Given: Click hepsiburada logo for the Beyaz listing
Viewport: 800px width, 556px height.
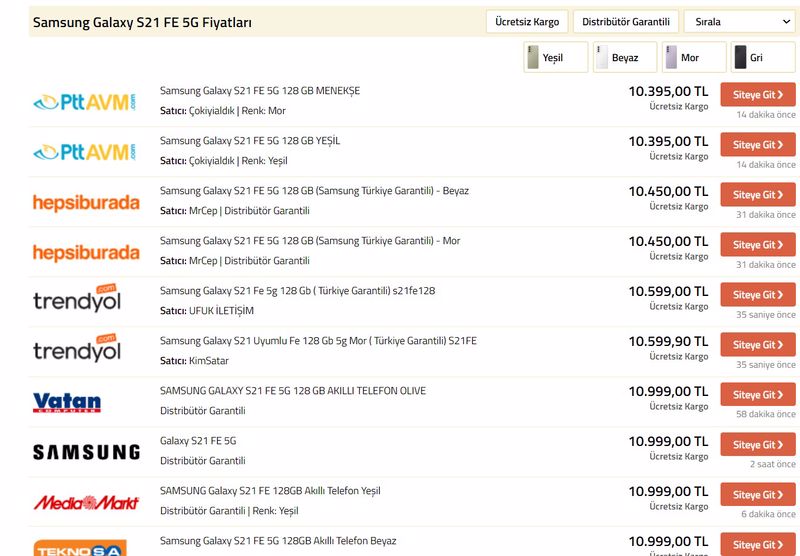Looking at the screenshot, I should click(86, 203).
